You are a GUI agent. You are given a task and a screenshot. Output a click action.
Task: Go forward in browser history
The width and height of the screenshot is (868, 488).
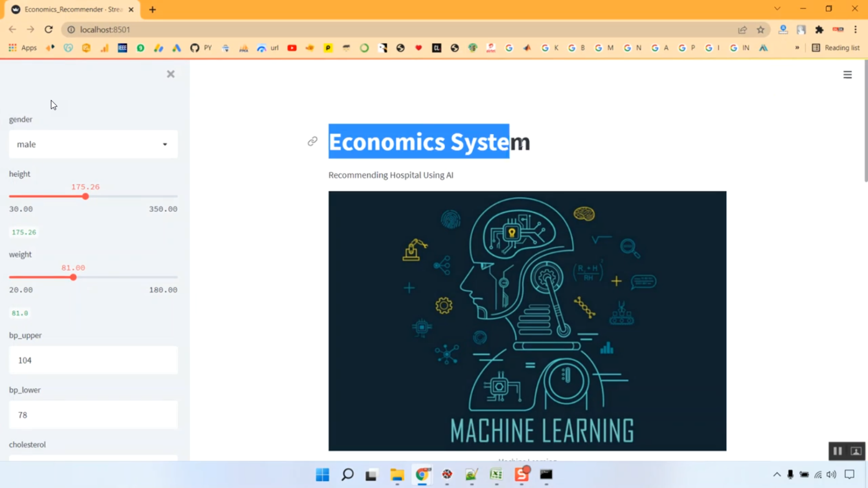tap(31, 29)
